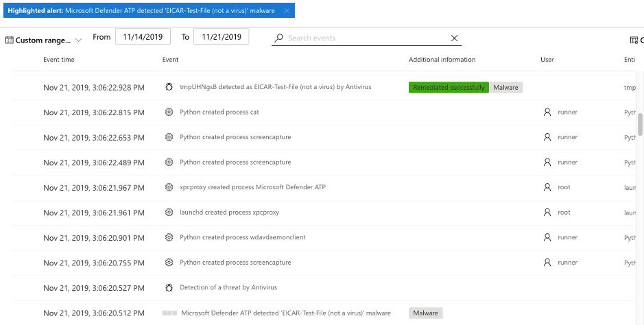Open the Detection of a threat by Antivirus event
This screenshot has width=644, height=325.
point(228,287)
